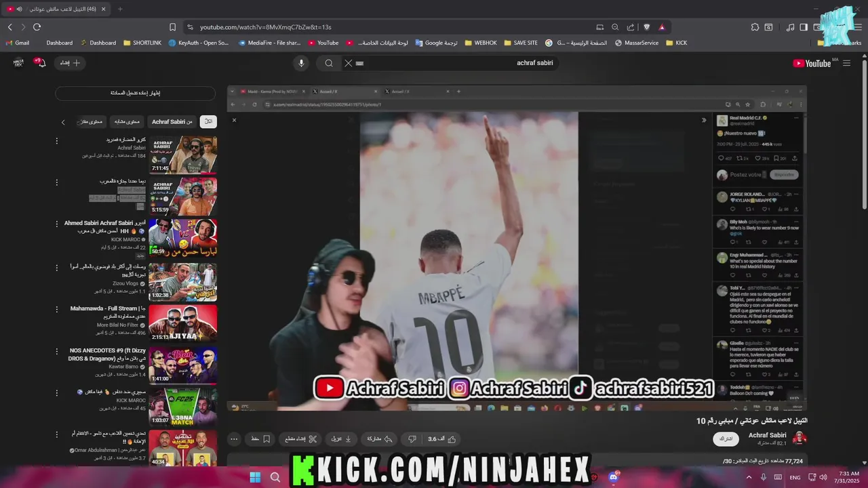Select the related content filter chip
The width and height of the screenshot is (868, 488).
[127, 121]
